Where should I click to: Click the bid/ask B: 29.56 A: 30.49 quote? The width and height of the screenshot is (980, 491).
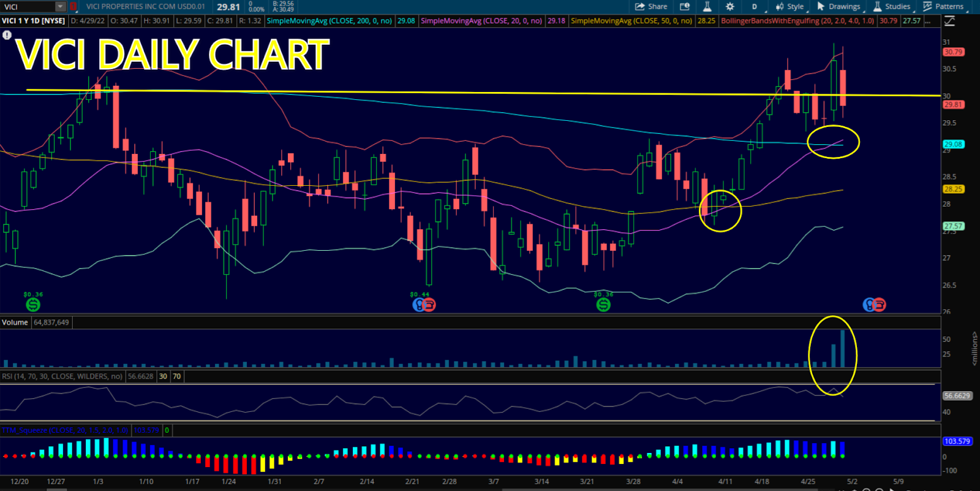[283, 7]
